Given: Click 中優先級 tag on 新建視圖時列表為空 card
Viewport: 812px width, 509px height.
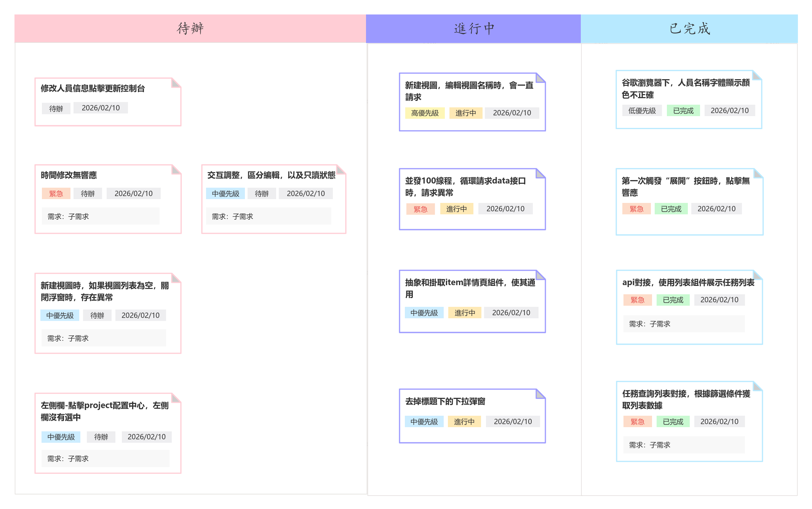Looking at the screenshot, I should point(60,315).
